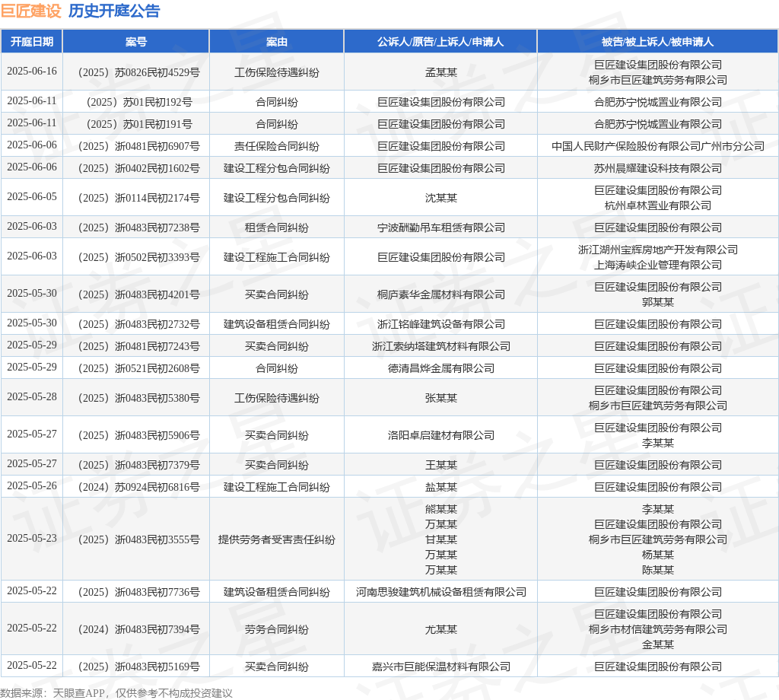
Task: Click plaintiff 熊某某
Action: pyautogui.click(x=440, y=509)
